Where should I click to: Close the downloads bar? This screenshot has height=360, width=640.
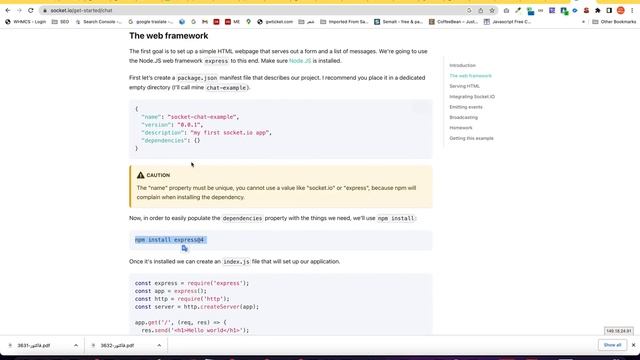click(633, 345)
